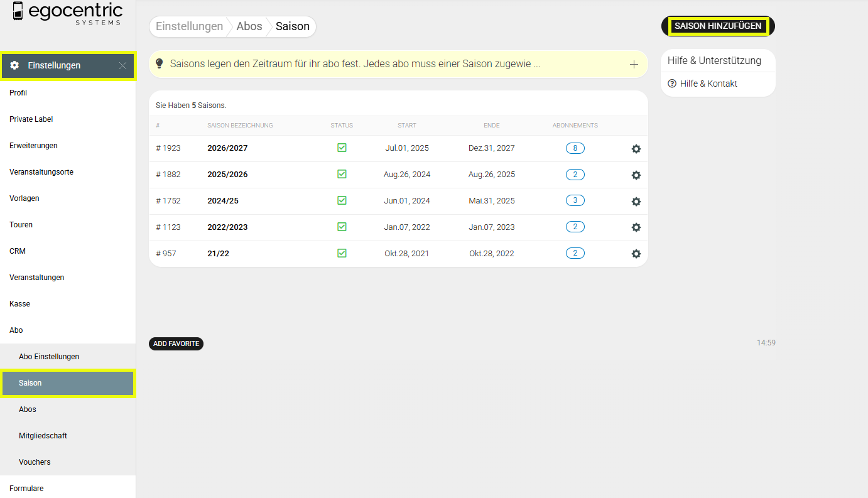This screenshot has width=868, height=498.
Task: Open the 8 subscriptions badge for 2026/2027
Action: 575,148
